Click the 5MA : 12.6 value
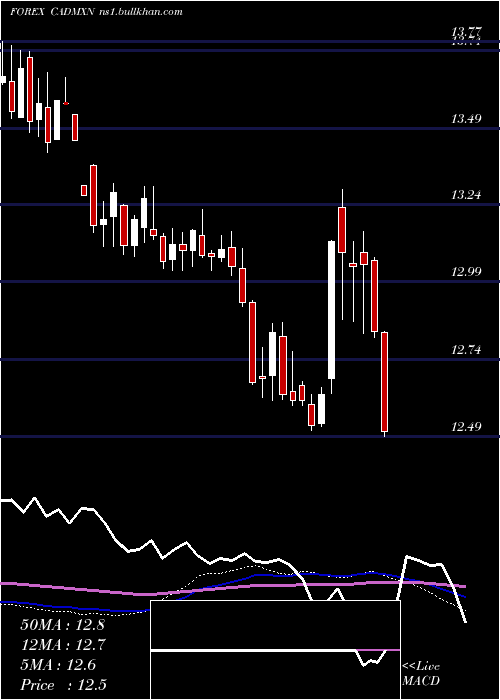 click(x=58, y=665)
